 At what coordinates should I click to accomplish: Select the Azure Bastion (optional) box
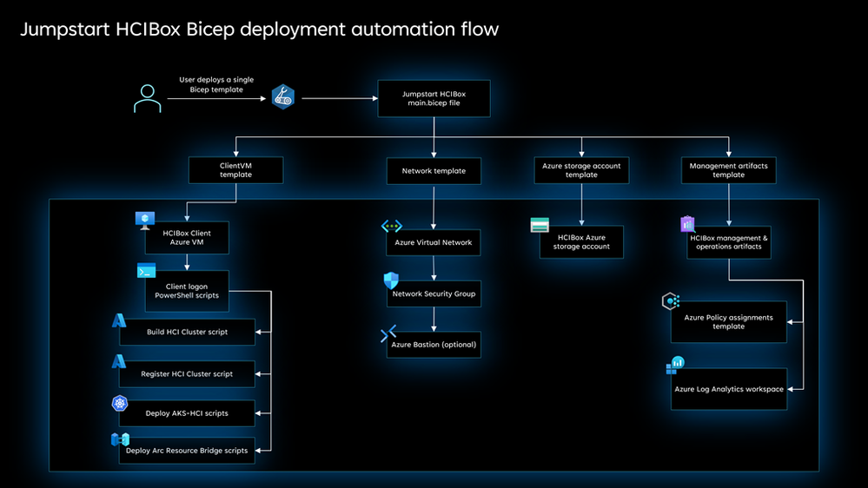(434, 345)
